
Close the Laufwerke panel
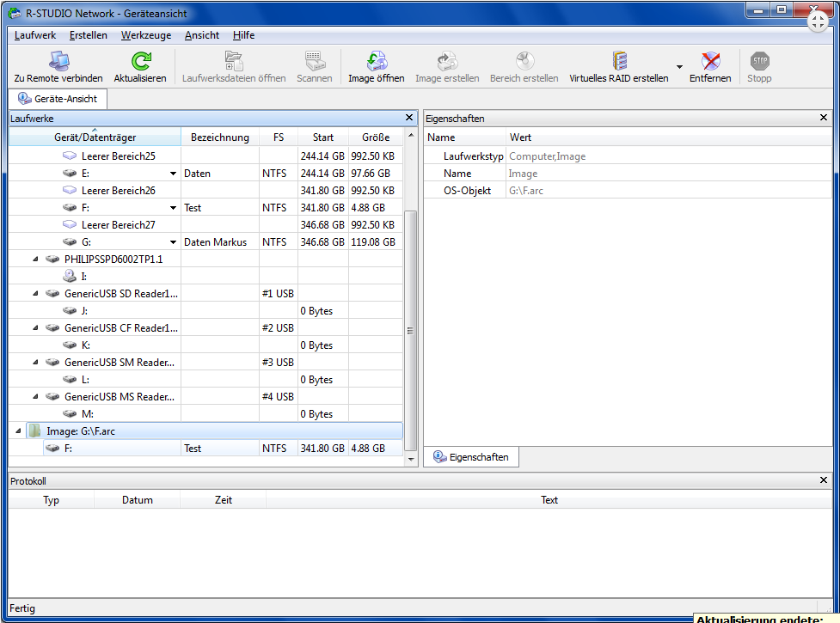pyautogui.click(x=409, y=118)
